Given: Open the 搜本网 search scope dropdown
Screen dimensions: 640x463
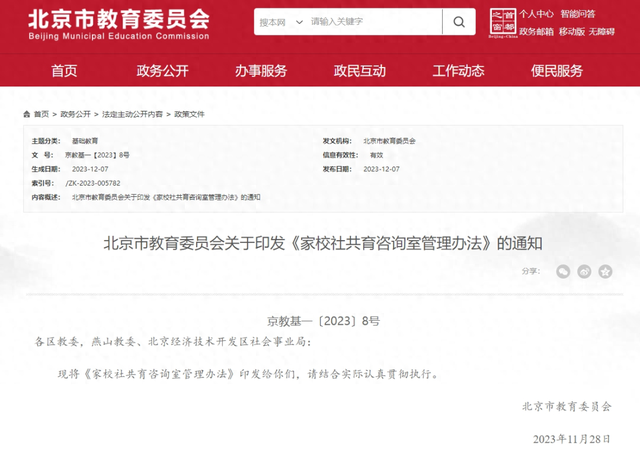Looking at the screenshot, I should pos(282,22).
